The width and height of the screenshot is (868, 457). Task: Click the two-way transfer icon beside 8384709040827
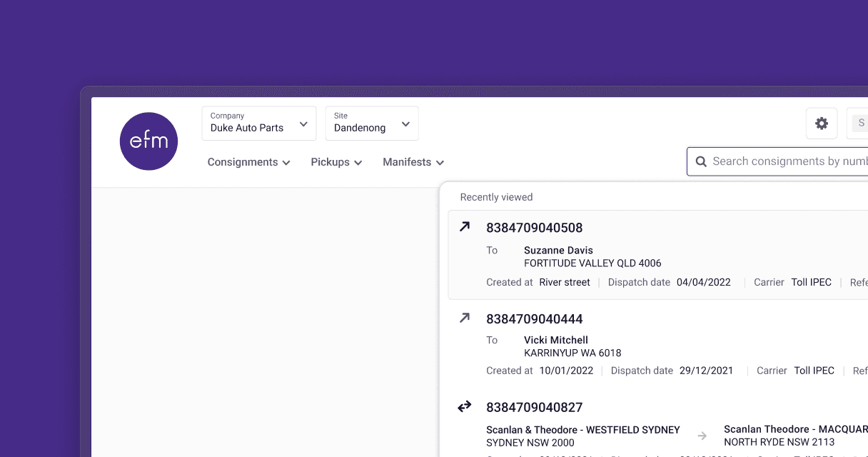(x=464, y=406)
